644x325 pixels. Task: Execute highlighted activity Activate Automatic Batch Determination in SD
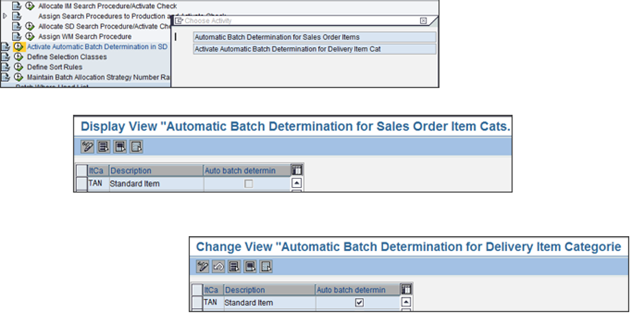point(18,46)
